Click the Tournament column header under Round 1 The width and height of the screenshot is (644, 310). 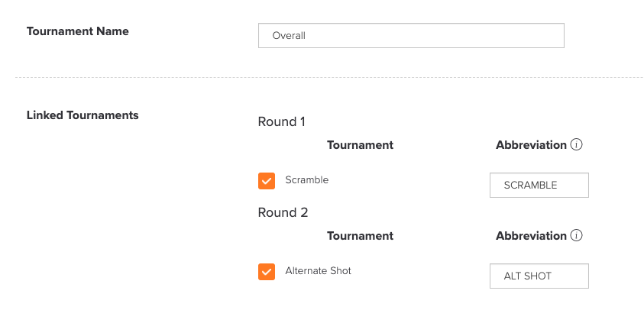click(x=360, y=145)
